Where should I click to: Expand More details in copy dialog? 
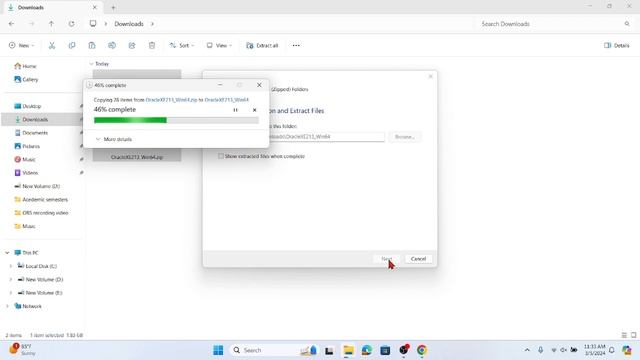pyautogui.click(x=113, y=139)
